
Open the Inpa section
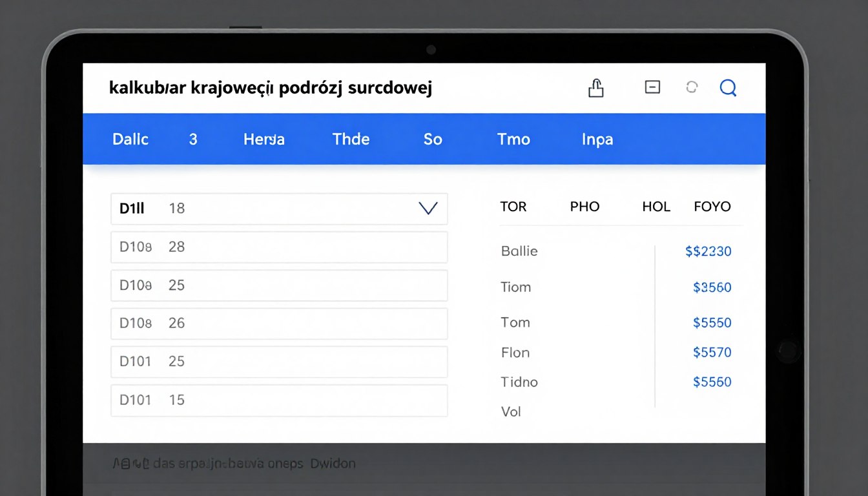[596, 139]
